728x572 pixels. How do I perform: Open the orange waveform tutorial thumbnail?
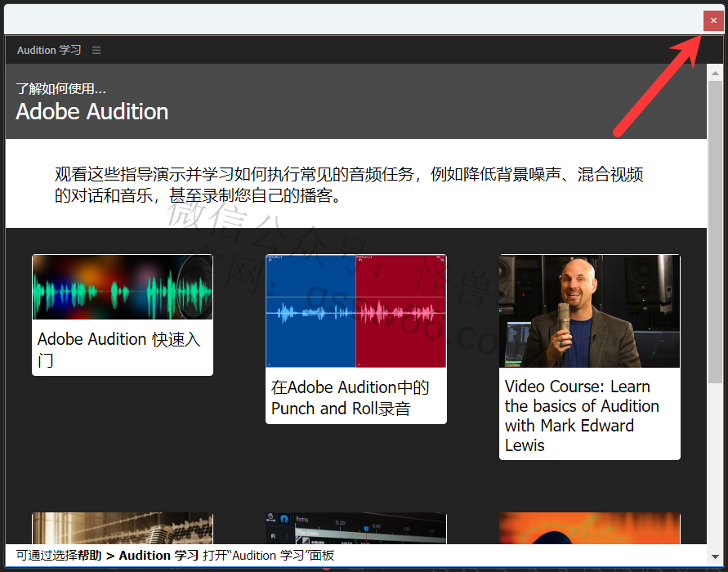pos(590,528)
